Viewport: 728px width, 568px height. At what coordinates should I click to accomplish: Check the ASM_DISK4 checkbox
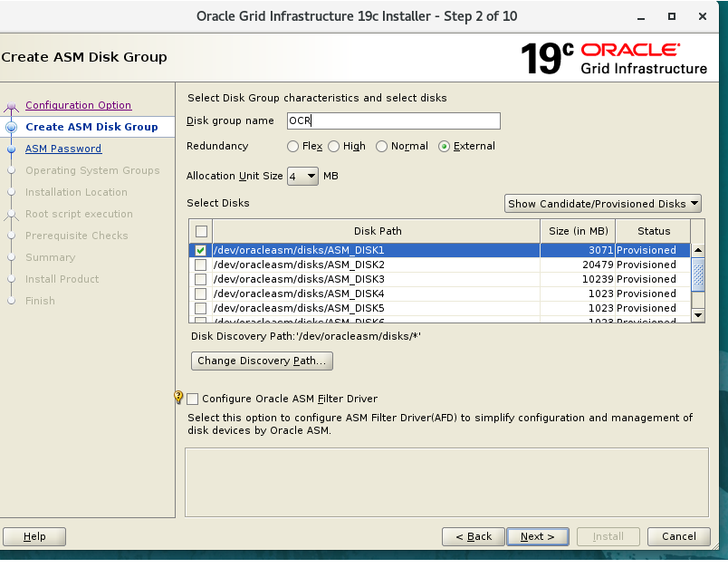(x=200, y=294)
